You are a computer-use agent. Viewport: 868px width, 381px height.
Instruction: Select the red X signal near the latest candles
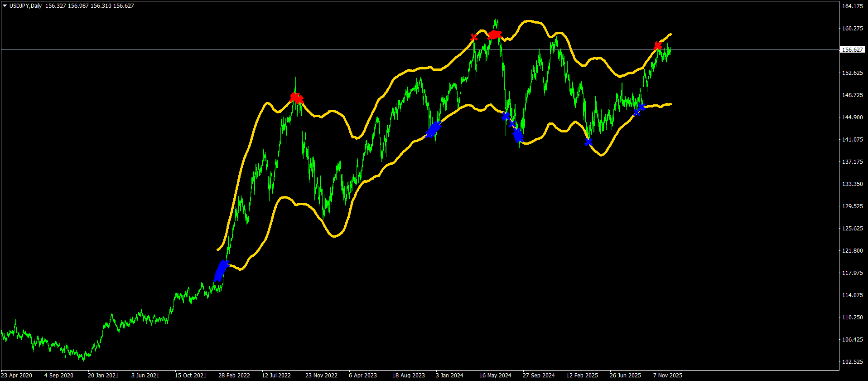tap(658, 46)
